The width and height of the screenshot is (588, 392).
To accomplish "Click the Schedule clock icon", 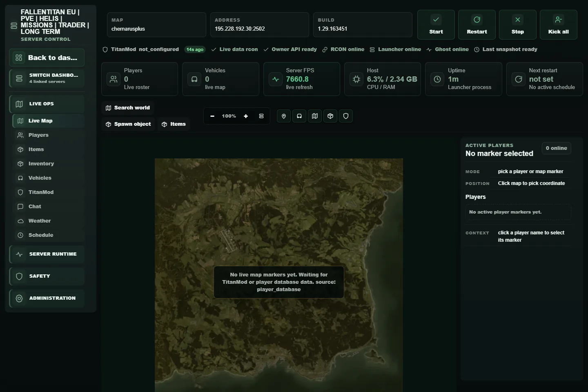I will tap(20, 235).
